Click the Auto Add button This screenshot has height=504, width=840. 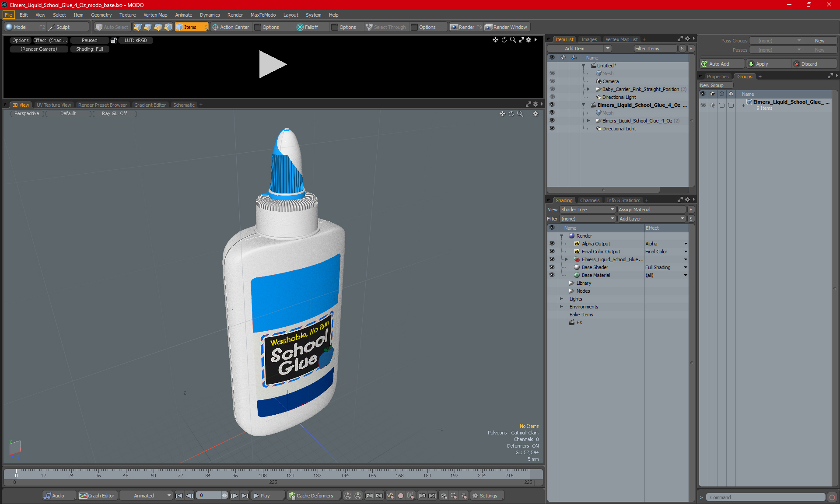pyautogui.click(x=721, y=64)
